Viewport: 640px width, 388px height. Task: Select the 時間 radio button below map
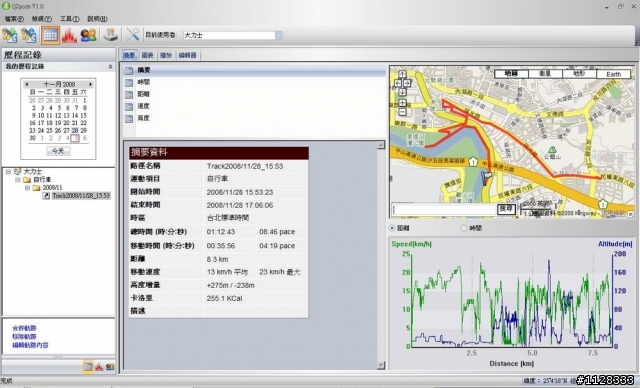[464, 228]
